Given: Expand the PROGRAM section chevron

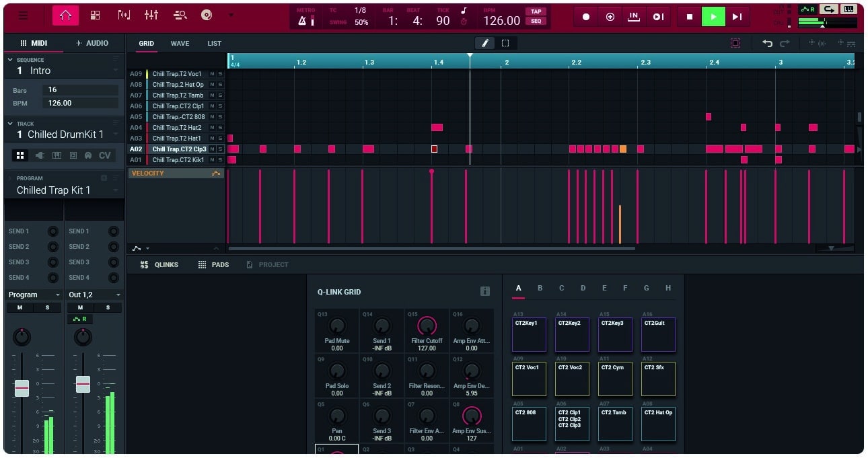Looking at the screenshot, I should [10, 178].
